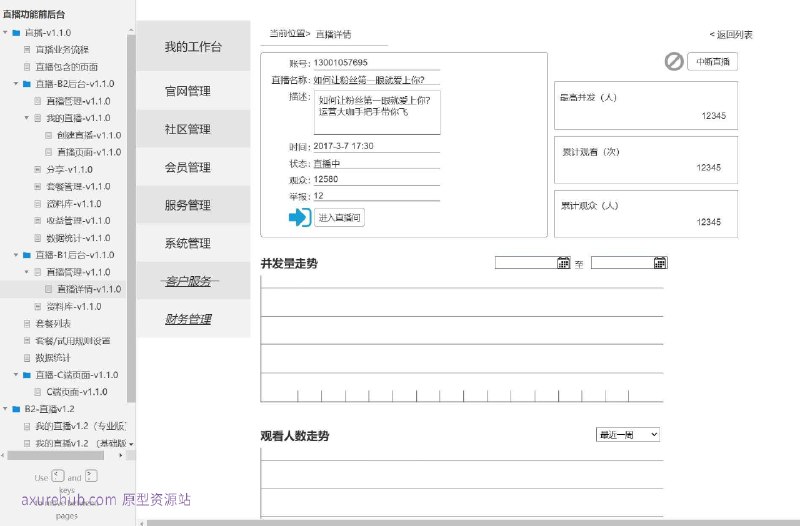The width and height of the screenshot is (800, 526).
Task: Select 数据统计-v1.1.0 page
Action: point(78,238)
